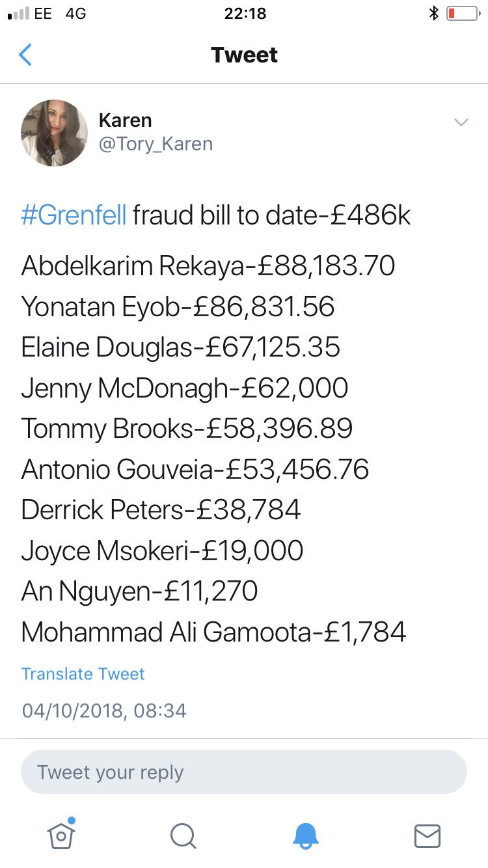Image resolution: width=488 pixels, height=868 pixels.
Task: Tap the 04/10/2018, 08:34 timestamp
Action: 104,710
